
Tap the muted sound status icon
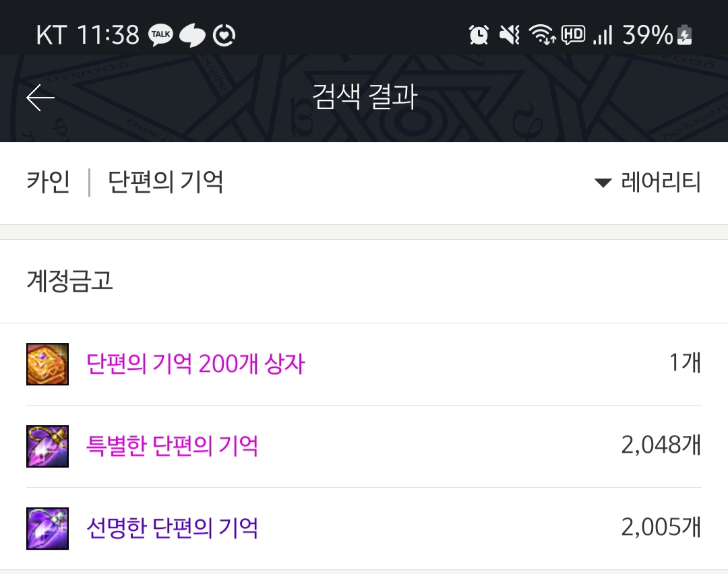coord(510,35)
